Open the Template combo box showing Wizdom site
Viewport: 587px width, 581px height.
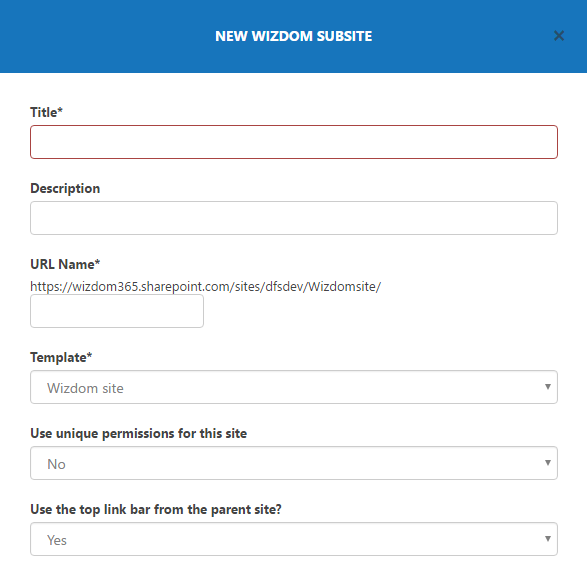294,387
